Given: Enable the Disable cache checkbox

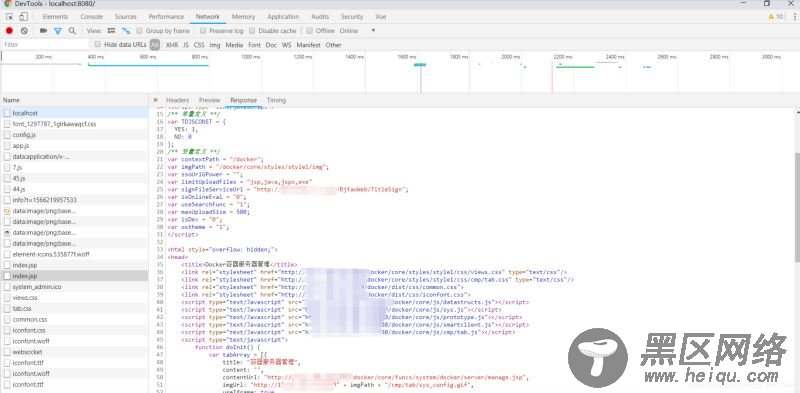Looking at the screenshot, I should point(252,31).
